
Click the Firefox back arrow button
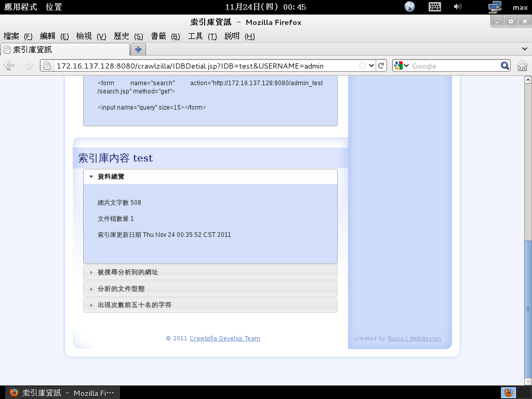pos(9,66)
